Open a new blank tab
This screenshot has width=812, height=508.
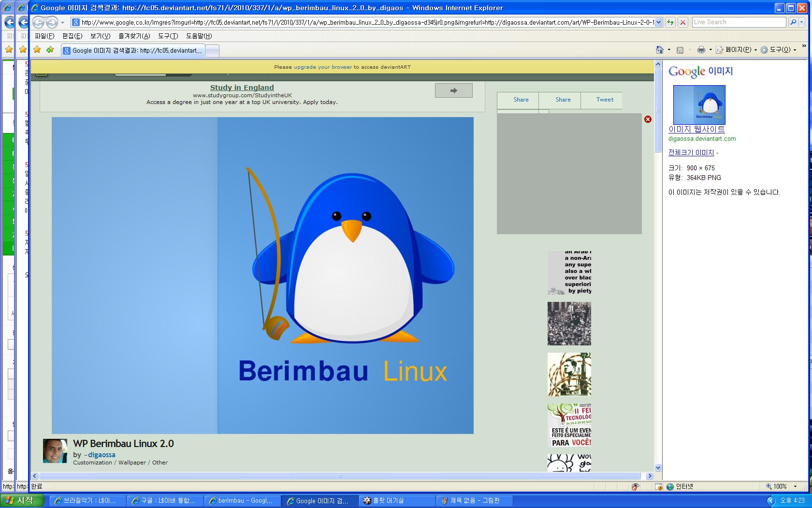coord(212,51)
